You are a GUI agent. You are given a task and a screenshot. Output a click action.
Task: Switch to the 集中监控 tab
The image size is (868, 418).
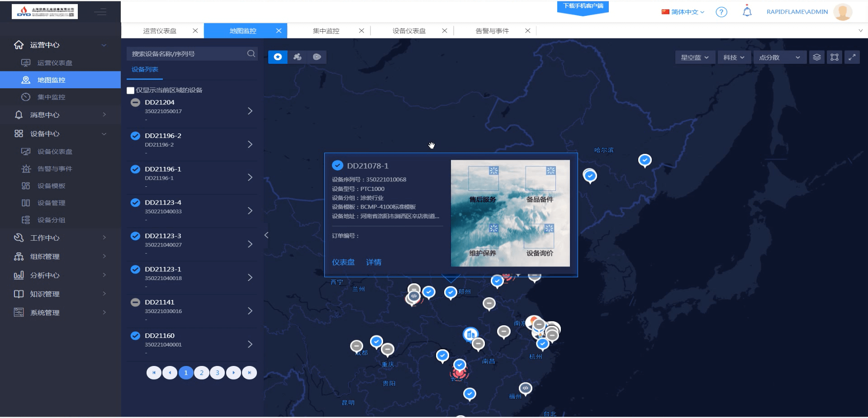326,31
